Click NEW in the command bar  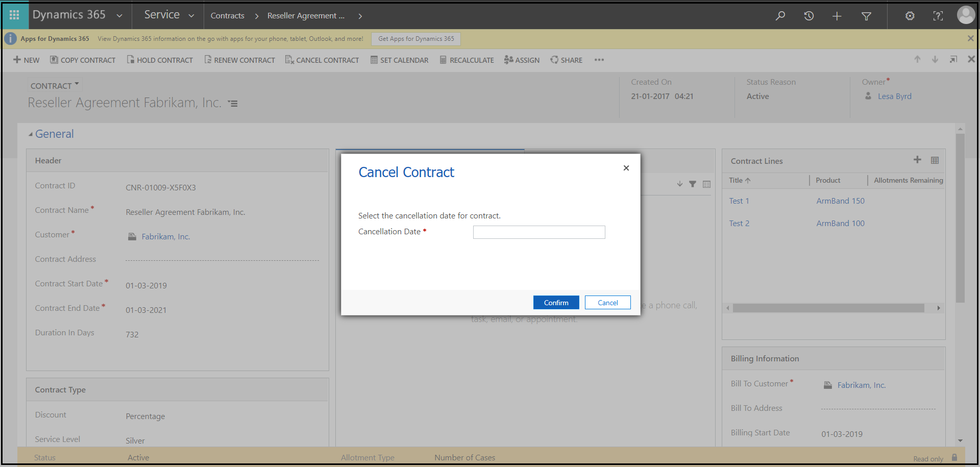click(27, 60)
